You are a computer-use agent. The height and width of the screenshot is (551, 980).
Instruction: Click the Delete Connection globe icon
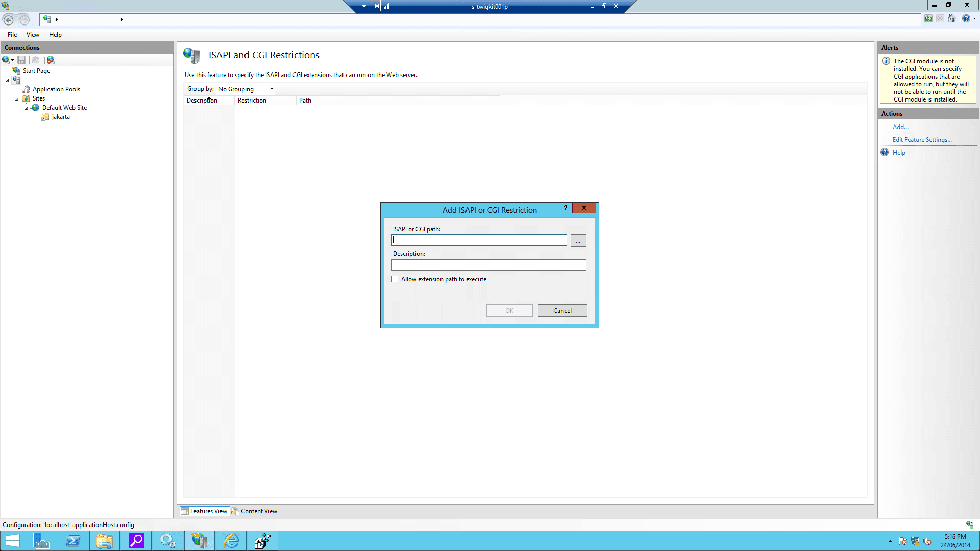[51, 60]
